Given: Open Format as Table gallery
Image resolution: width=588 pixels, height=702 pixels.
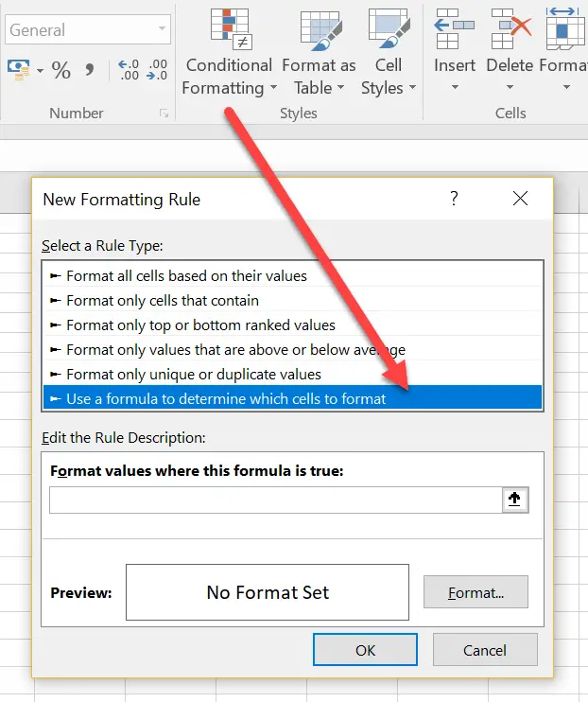Looking at the screenshot, I should (x=319, y=54).
